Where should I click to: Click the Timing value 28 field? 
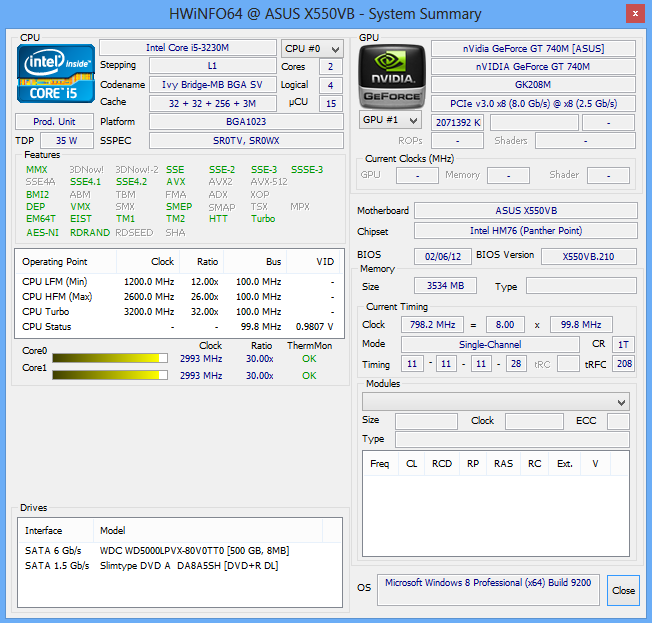tap(516, 364)
